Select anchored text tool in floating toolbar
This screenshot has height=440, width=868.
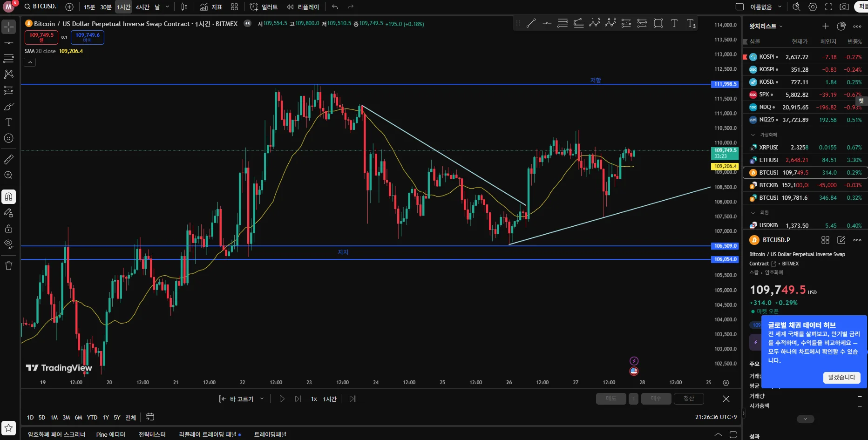tap(691, 23)
